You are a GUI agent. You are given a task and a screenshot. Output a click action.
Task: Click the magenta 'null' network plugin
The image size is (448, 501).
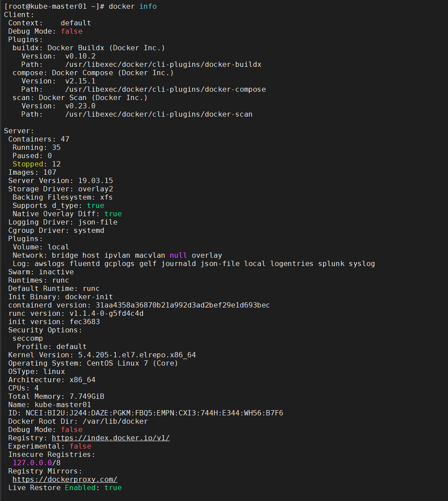coord(178,255)
